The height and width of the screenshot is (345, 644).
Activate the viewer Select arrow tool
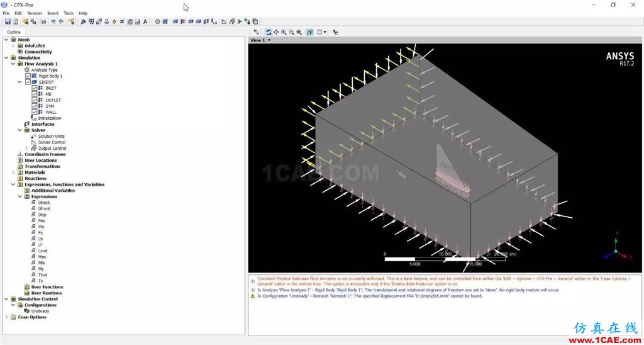pyautogui.click(x=257, y=32)
